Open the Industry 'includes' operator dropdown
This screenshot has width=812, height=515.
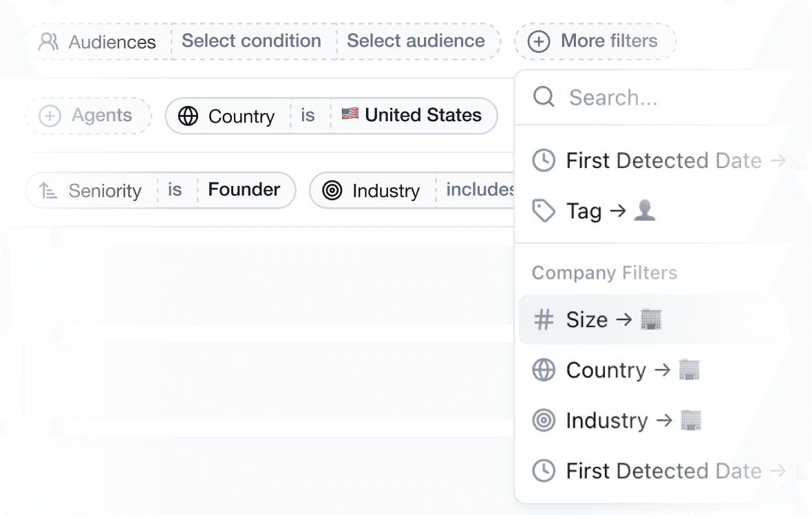480,190
